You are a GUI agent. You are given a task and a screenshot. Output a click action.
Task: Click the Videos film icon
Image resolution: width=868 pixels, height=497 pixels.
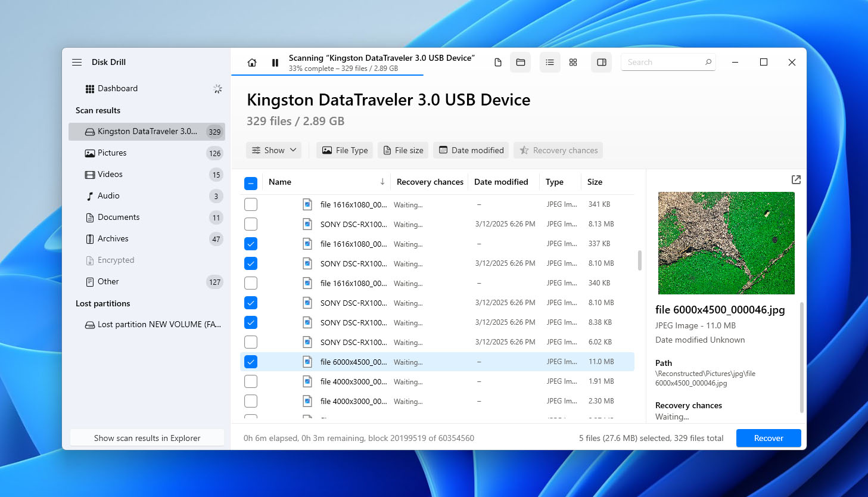pyautogui.click(x=90, y=175)
